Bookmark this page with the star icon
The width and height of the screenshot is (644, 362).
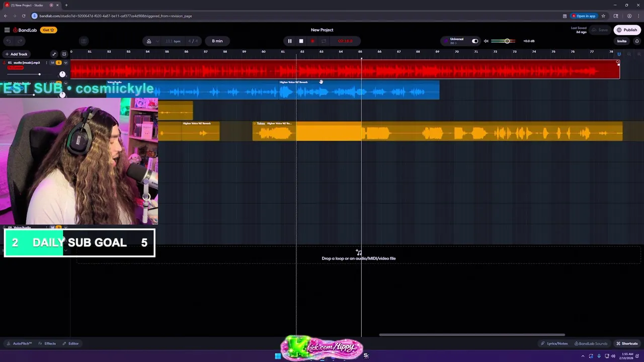pyautogui.click(x=603, y=16)
